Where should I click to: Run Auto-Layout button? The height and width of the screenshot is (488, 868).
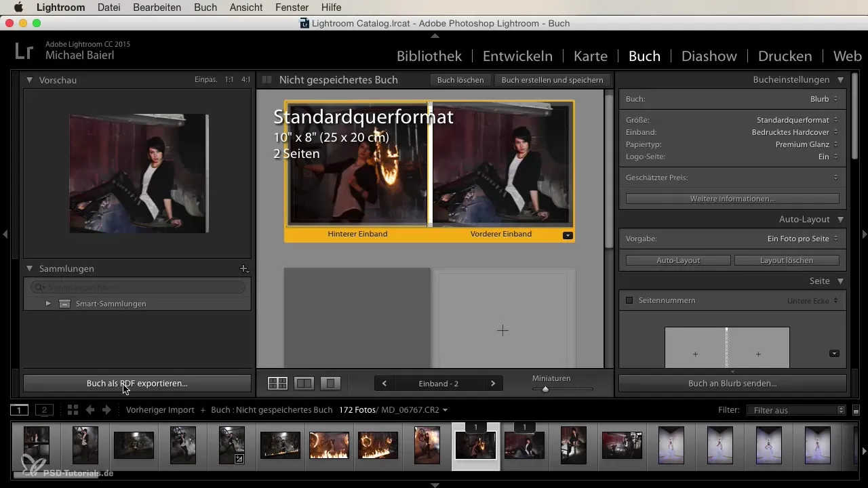pyautogui.click(x=678, y=260)
